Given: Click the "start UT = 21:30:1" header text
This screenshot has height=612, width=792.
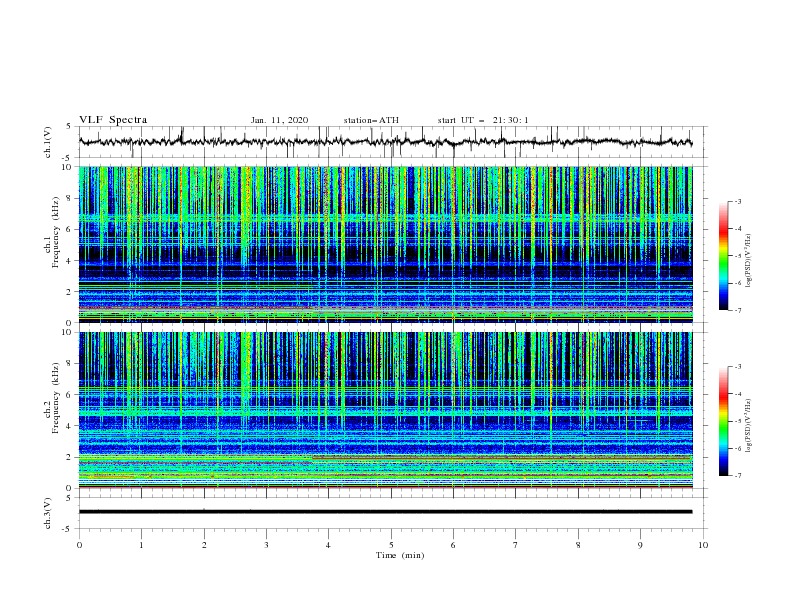Looking at the screenshot, I should pos(483,120).
